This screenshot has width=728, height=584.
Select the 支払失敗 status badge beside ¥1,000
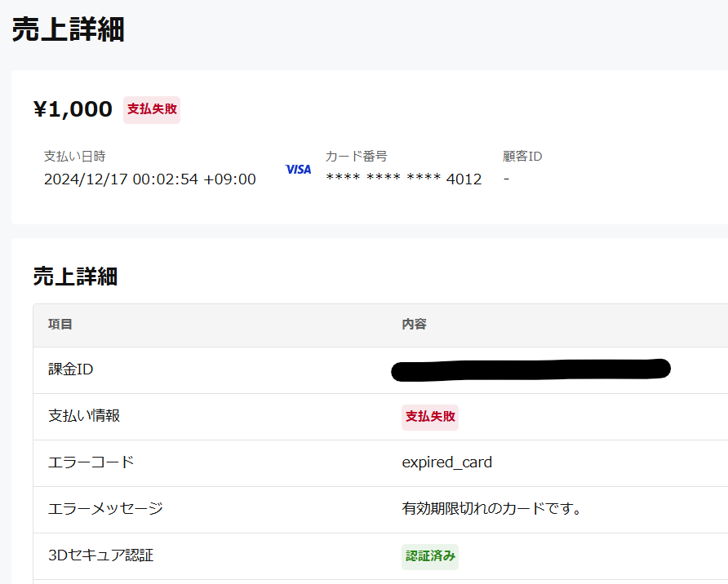click(x=151, y=110)
